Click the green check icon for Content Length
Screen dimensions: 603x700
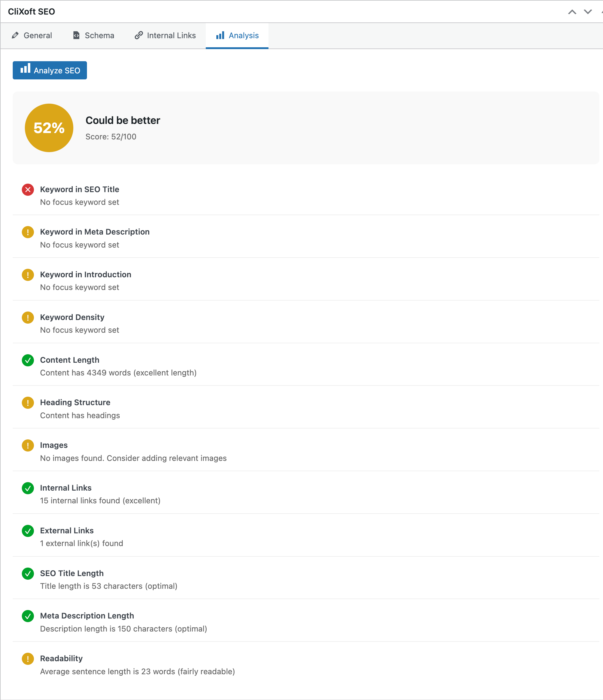coord(28,361)
